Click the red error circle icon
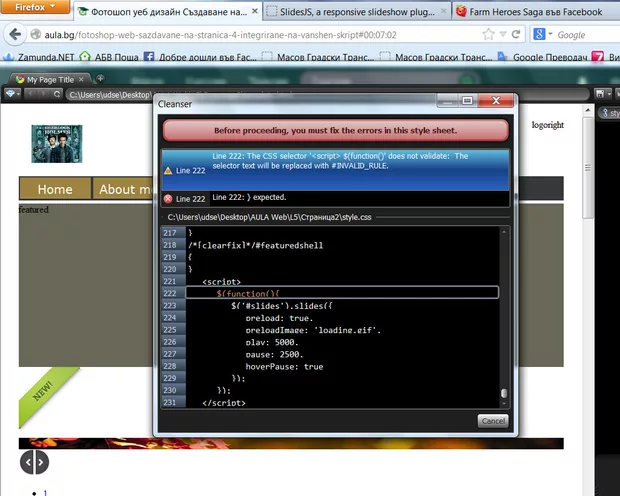The height and width of the screenshot is (496, 620). coord(168,199)
